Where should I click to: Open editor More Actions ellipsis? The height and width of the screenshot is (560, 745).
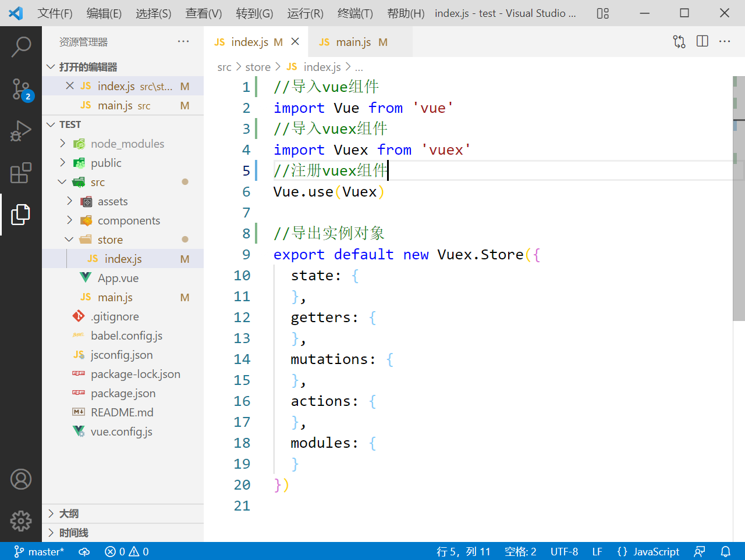(x=725, y=41)
